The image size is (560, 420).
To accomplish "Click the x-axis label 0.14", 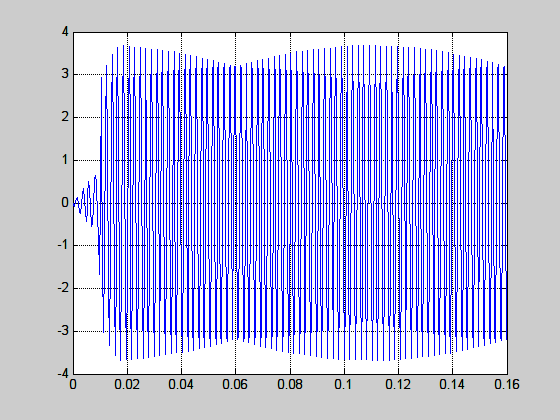I will (x=452, y=385).
